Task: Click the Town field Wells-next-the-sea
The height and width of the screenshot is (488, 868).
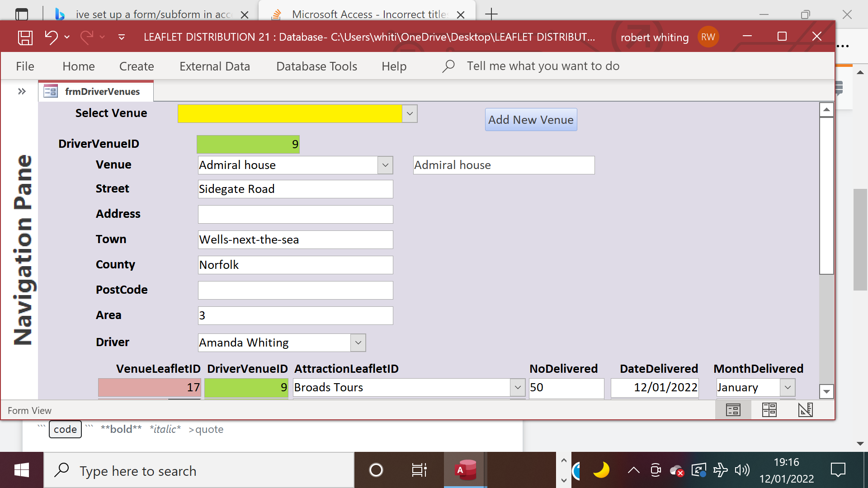Action: [x=296, y=239]
